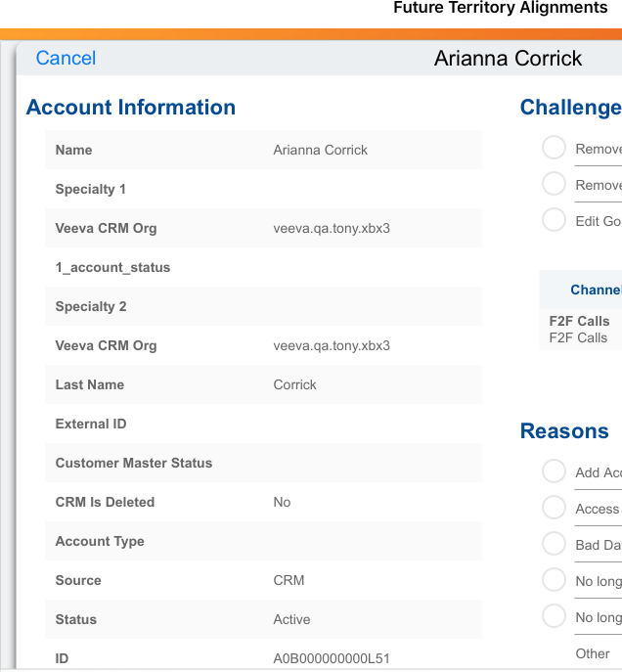Select the last 'No long...' reason radio
This screenshot has width=622, height=672.
pos(555,616)
